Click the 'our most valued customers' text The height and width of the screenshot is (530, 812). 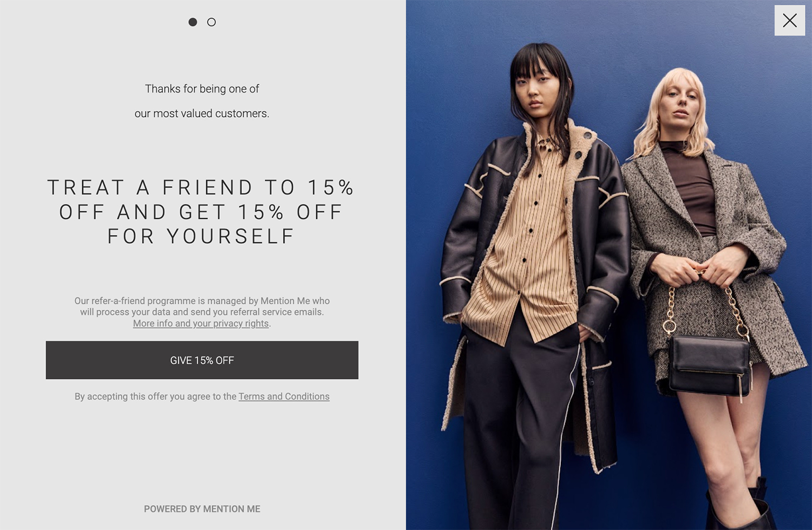pyautogui.click(x=202, y=114)
